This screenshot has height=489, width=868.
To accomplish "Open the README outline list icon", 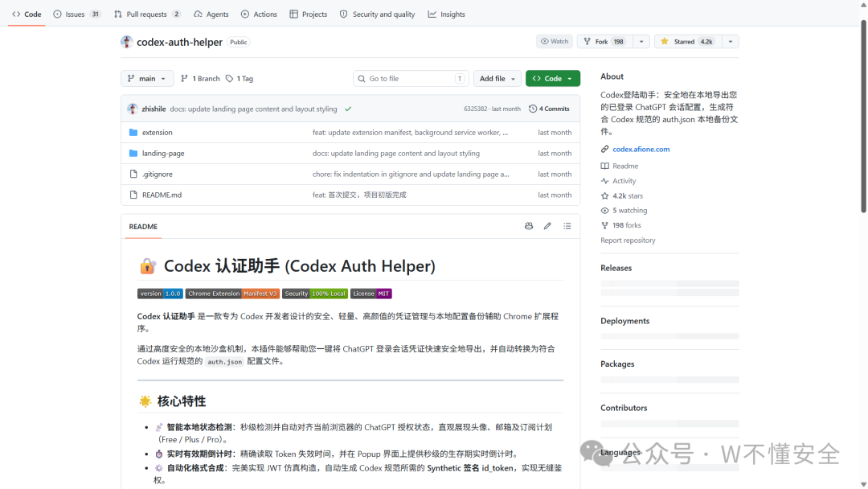I will (567, 226).
